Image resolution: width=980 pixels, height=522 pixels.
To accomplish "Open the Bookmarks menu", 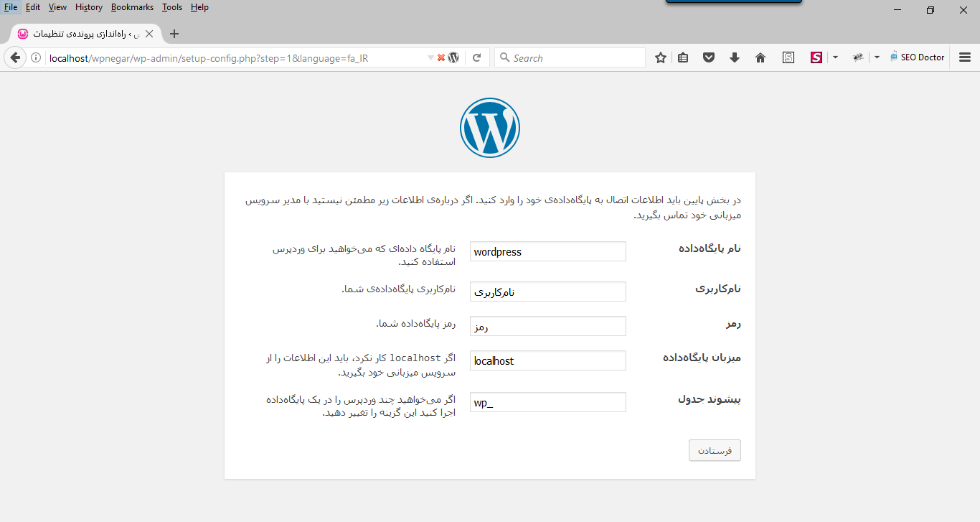I will click(x=132, y=7).
